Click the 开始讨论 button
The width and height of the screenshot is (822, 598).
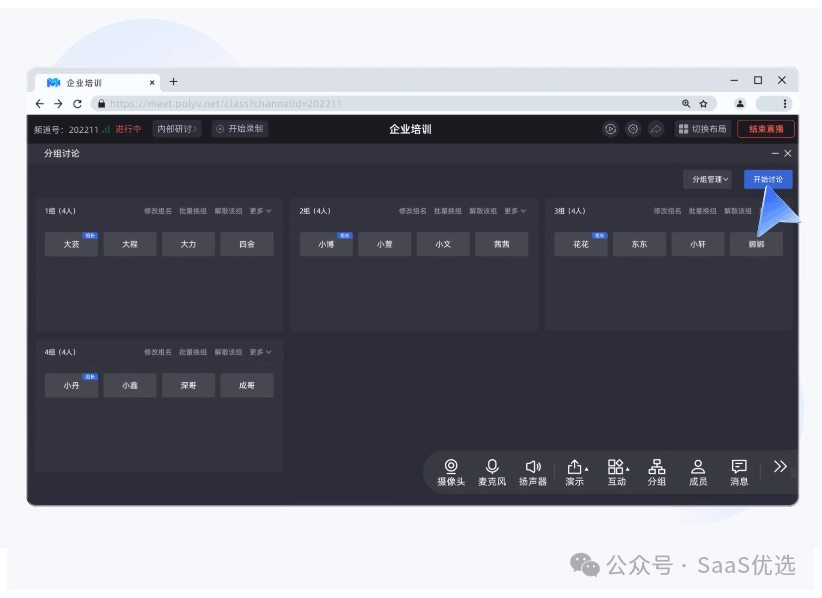767,178
